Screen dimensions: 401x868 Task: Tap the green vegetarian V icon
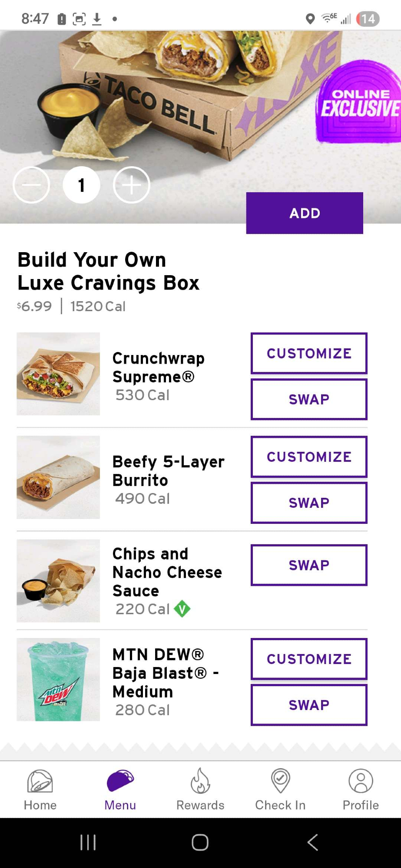[x=182, y=609]
